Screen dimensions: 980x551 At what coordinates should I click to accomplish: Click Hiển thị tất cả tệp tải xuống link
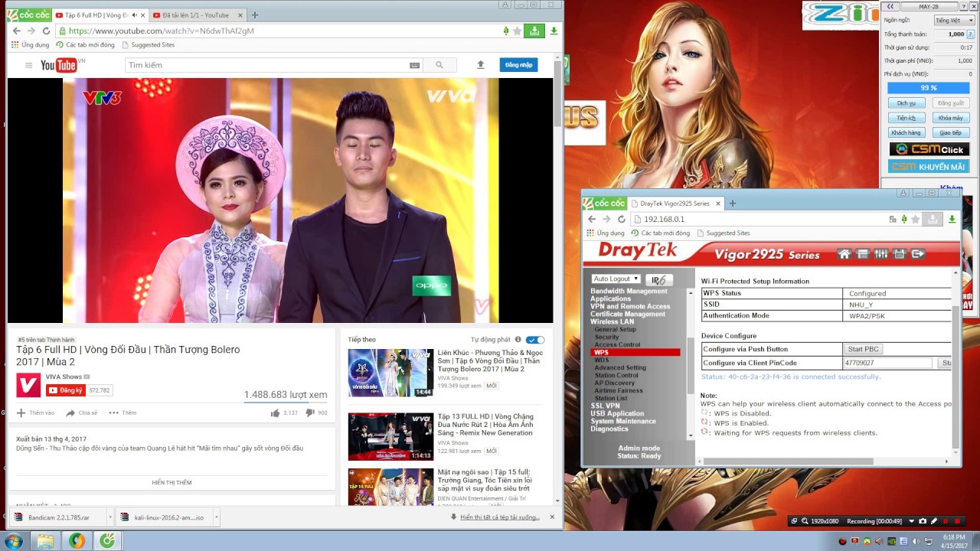499,517
